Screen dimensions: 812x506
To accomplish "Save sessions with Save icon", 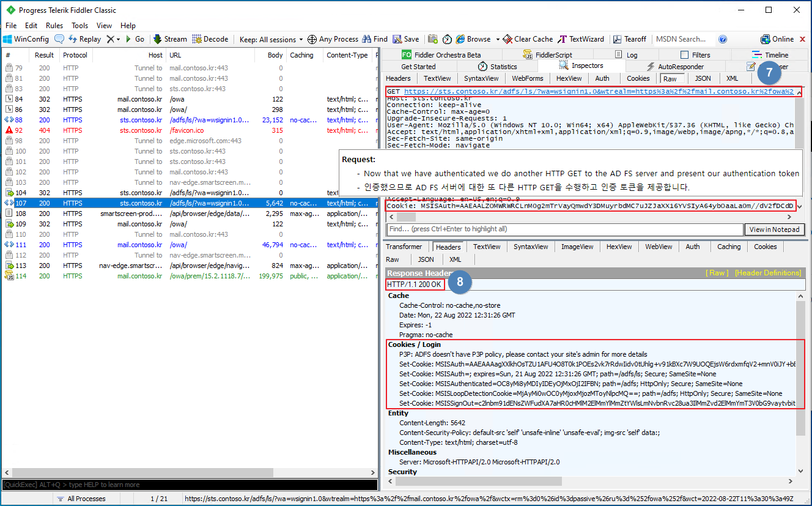I will point(406,39).
